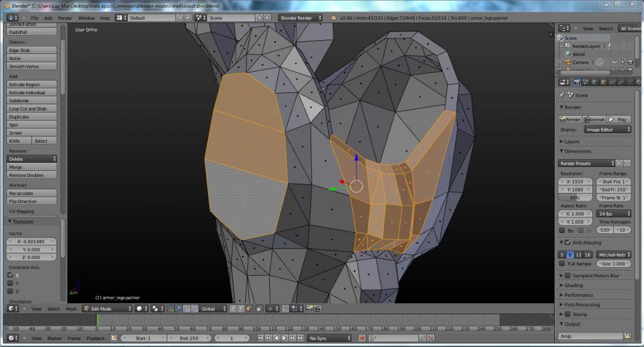Click the Edge Slide tool button
The width and height of the screenshot is (644, 347).
pyautogui.click(x=31, y=50)
